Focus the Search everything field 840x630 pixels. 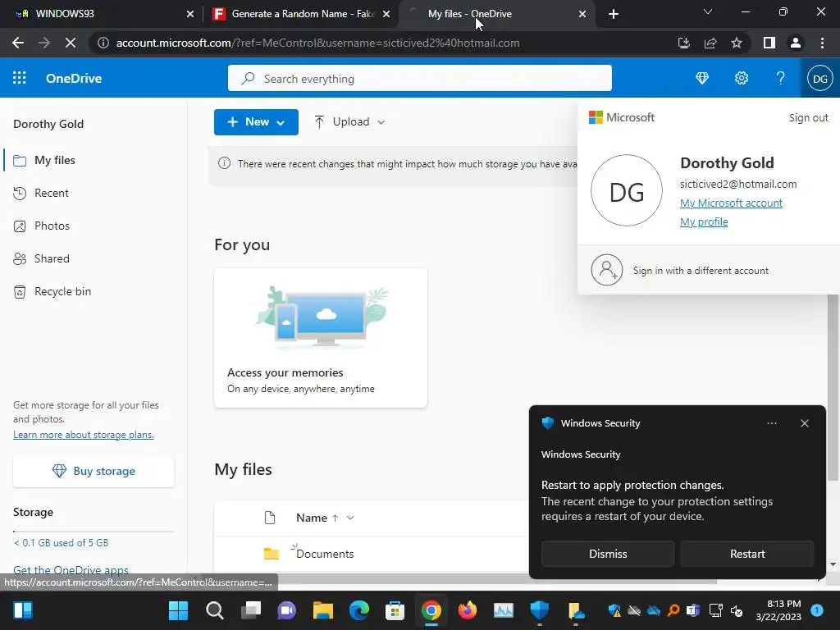[419, 79]
